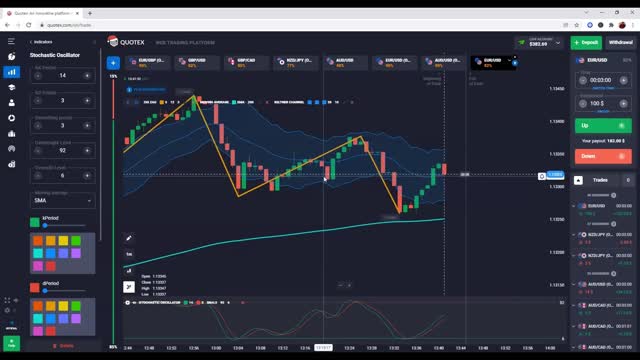Open settings gear in sidebar
Screen dimensions: 640x360
click(7, 310)
